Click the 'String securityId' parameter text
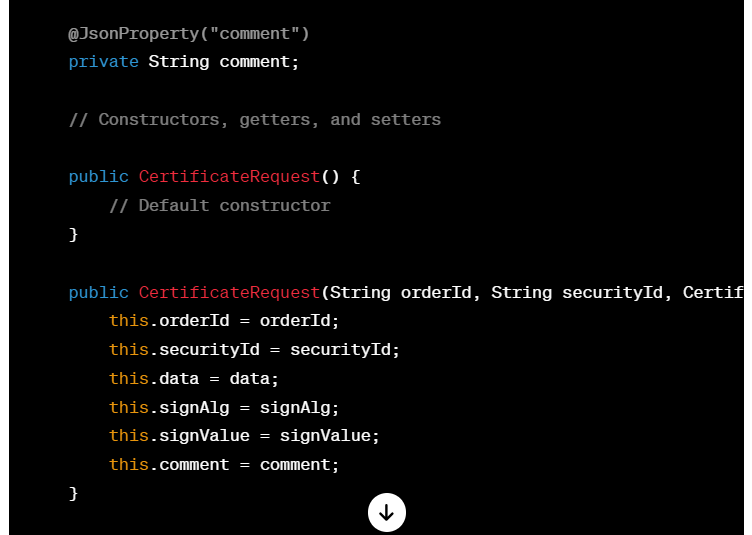 (577, 292)
